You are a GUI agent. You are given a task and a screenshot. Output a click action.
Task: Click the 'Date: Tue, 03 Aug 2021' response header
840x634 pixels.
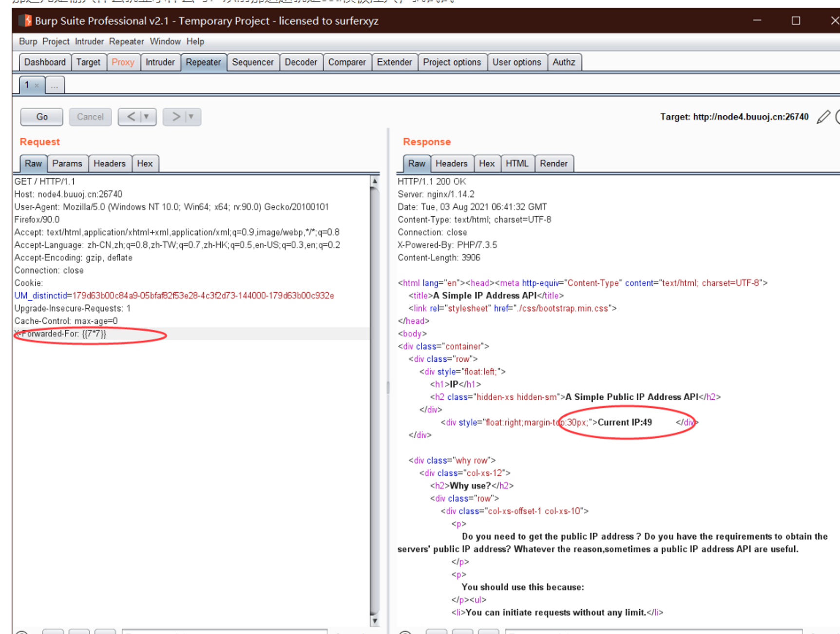(472, 207)
